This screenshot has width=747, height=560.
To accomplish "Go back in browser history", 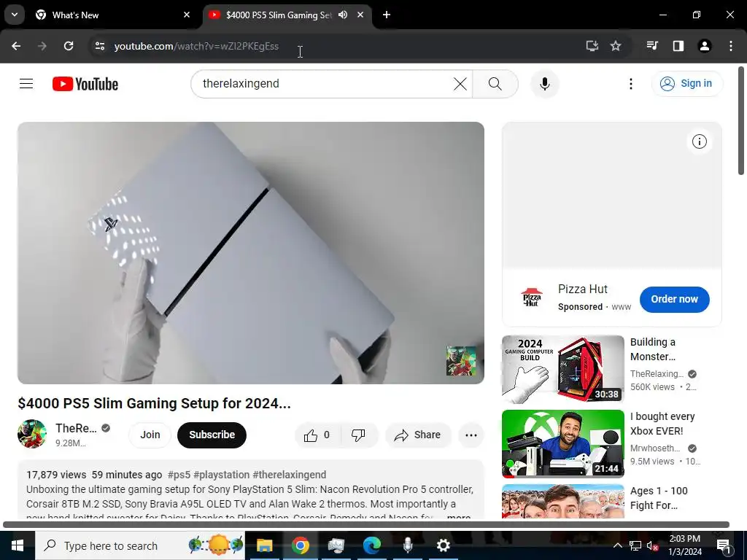I will [16, 46].
